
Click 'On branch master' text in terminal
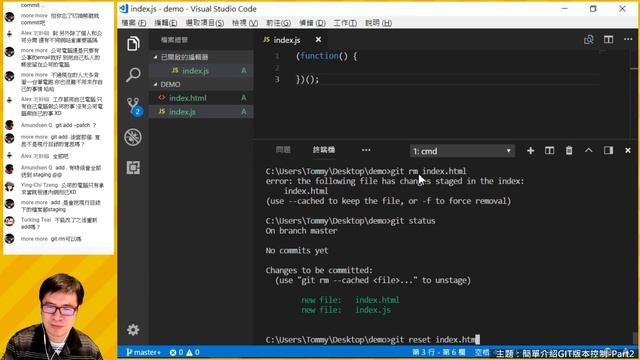pyautogui.click(x=301, y=231)
